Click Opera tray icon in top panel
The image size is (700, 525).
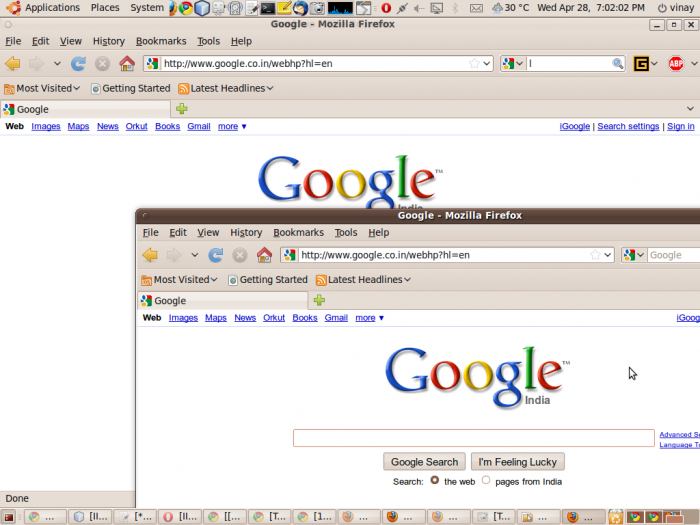click(x=386, y=8)
